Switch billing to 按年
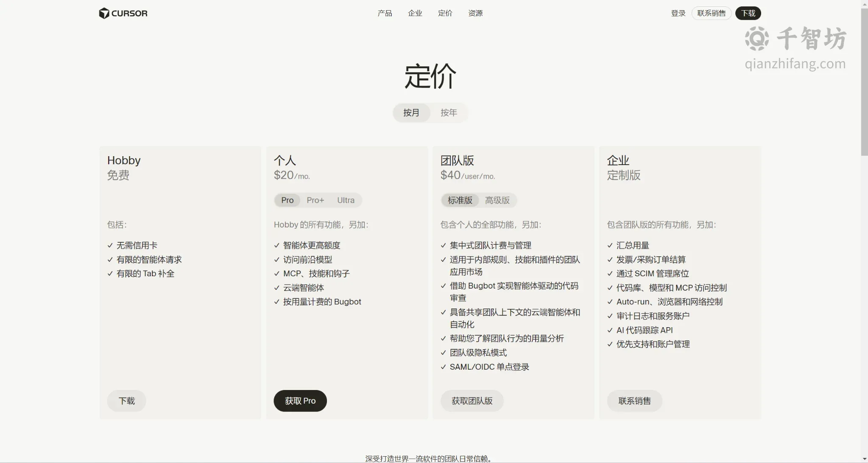The height and width of the screenshot is (463, 868). coord(449,112)
